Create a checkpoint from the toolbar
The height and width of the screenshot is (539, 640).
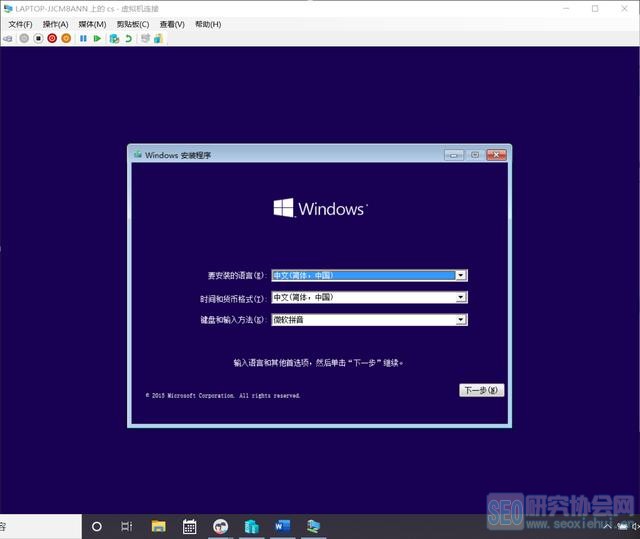click(114, 38)
